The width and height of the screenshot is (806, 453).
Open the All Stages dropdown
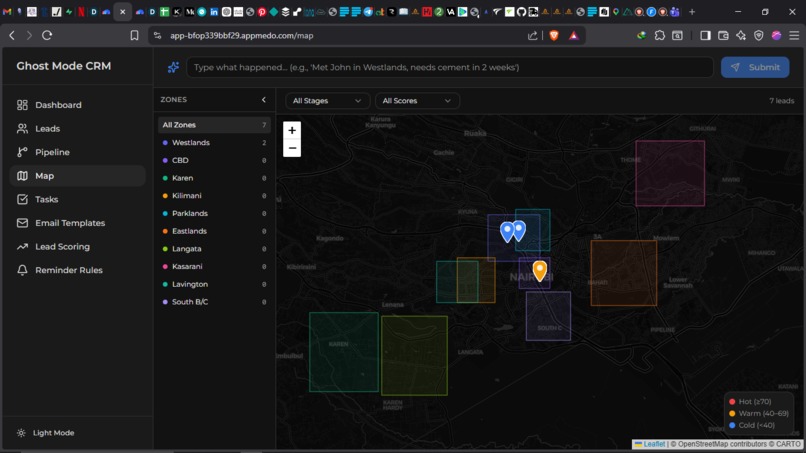327,101
